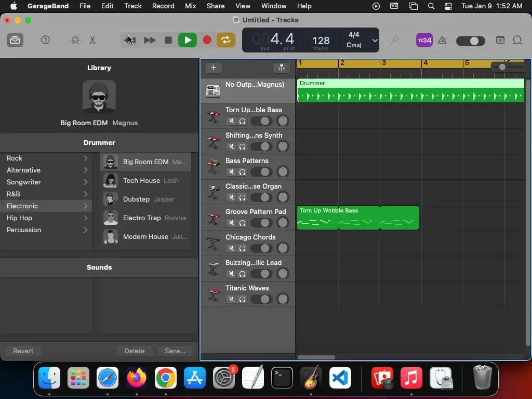Click the Bass Patterns track keyboard icon
The image size is (532, 399).
coord(213,167)
